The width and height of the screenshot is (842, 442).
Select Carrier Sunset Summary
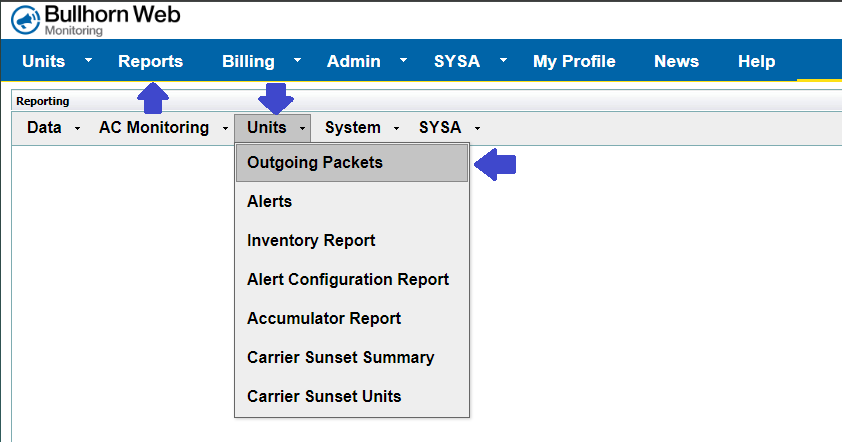coord(352,357)
